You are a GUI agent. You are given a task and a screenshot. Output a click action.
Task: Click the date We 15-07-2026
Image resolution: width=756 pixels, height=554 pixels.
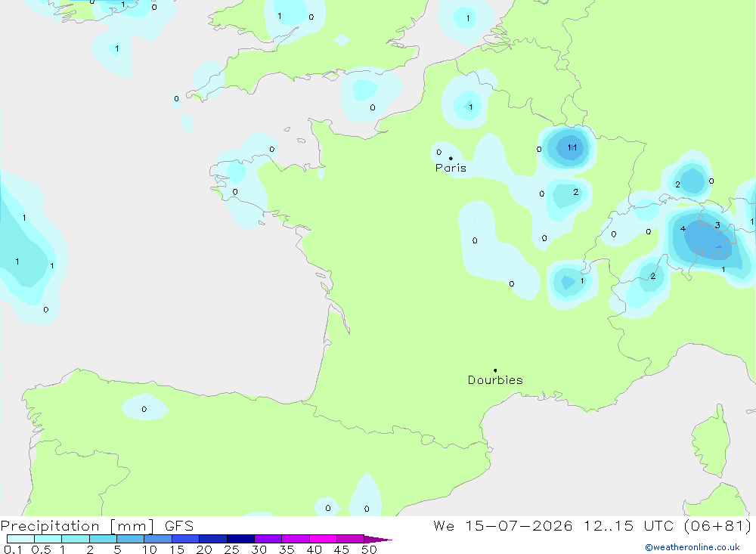(503, 526)
